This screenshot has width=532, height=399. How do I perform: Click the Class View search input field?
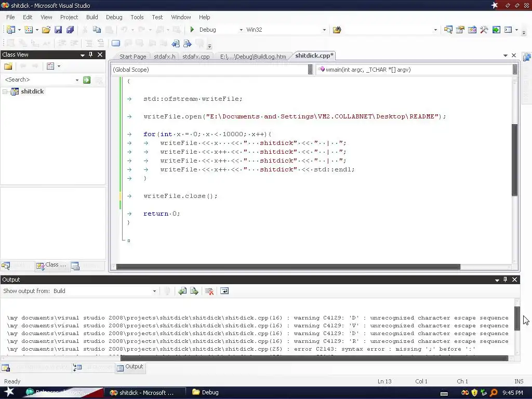click(39, 79)
